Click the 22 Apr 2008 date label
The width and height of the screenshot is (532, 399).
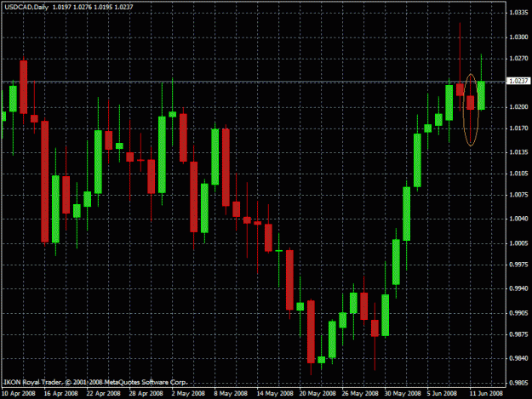pyautogui.click(x=104, y=394)
